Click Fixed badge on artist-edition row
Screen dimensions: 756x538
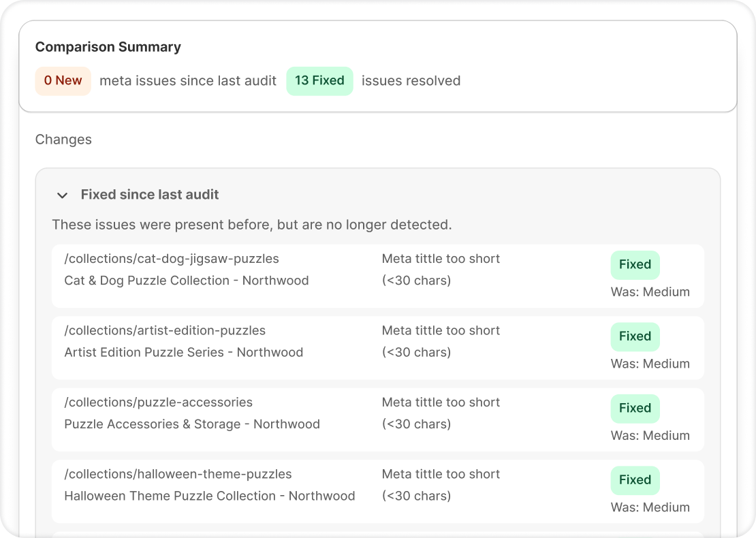[635, 336]
